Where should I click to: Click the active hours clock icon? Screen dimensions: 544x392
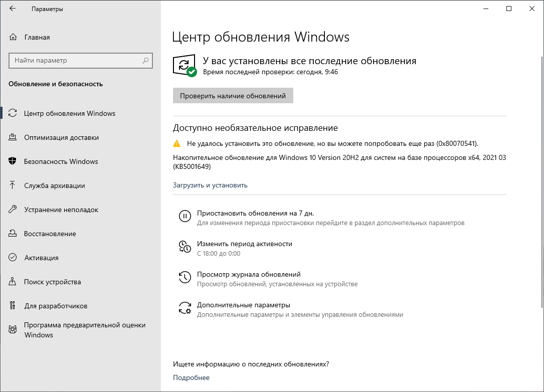(x=185, y=247)
